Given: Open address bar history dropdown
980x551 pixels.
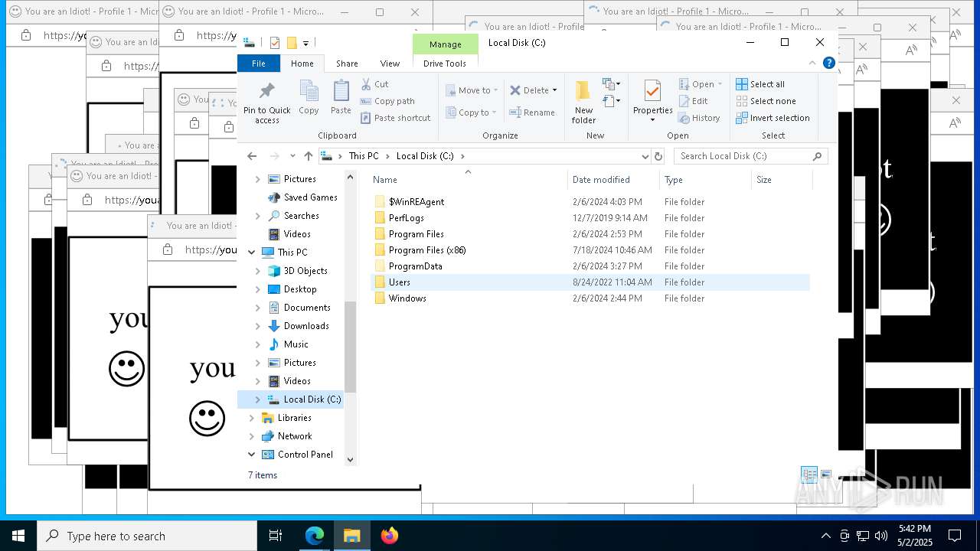Looking at the screenshot, I should (x=645, y=156).
